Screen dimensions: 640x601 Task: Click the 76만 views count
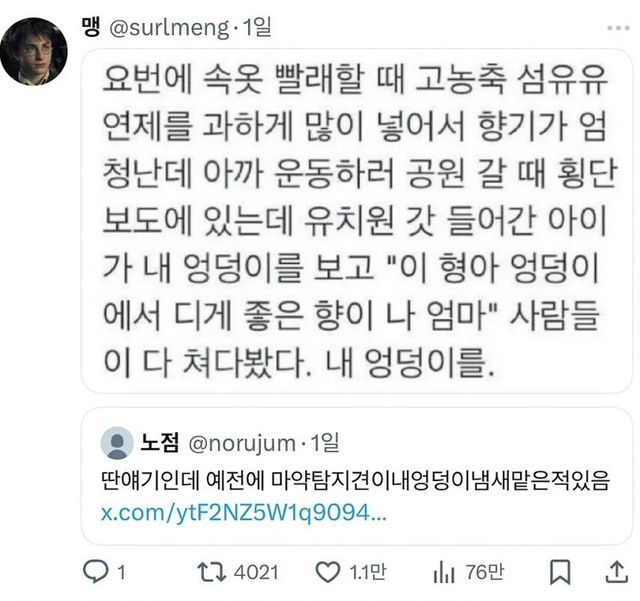coord(484,572)
